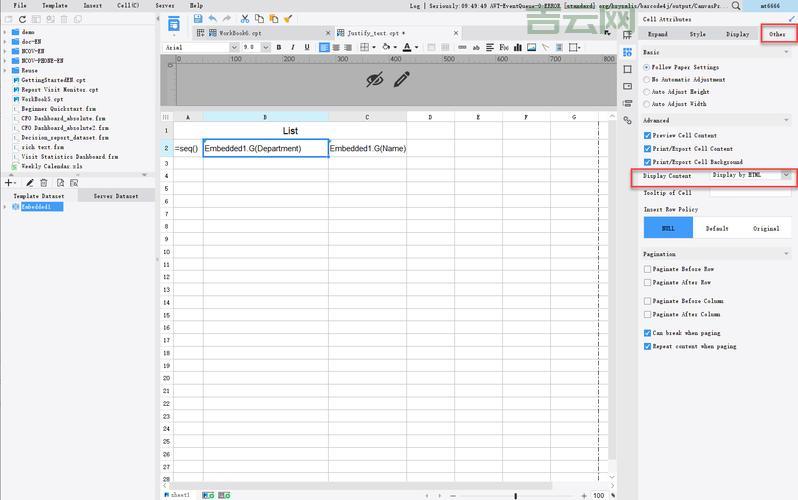Switch to Server Dataset panel
This screenshot has height=500, width=798.
116,196
